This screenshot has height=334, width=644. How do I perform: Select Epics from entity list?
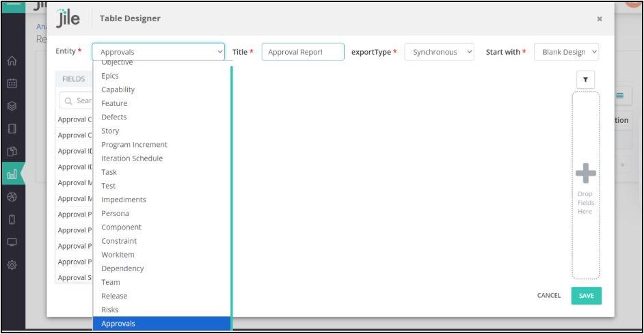tap(161, 76)
